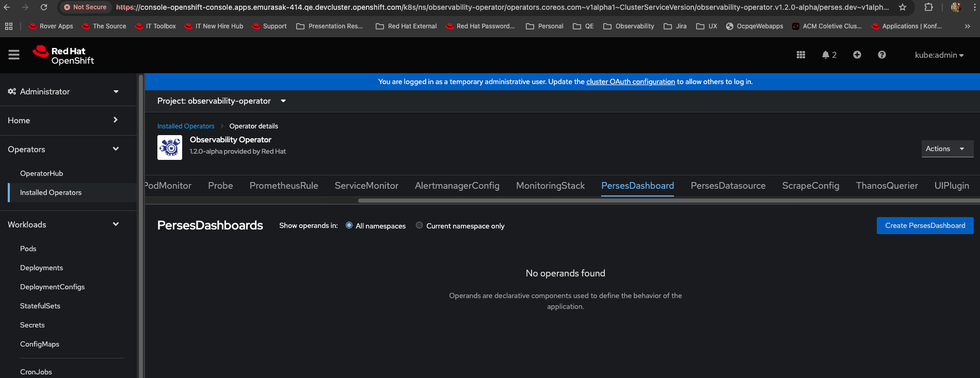Click the Not Secure site warning
Screen dimensions: 980x378
(85, 7)
